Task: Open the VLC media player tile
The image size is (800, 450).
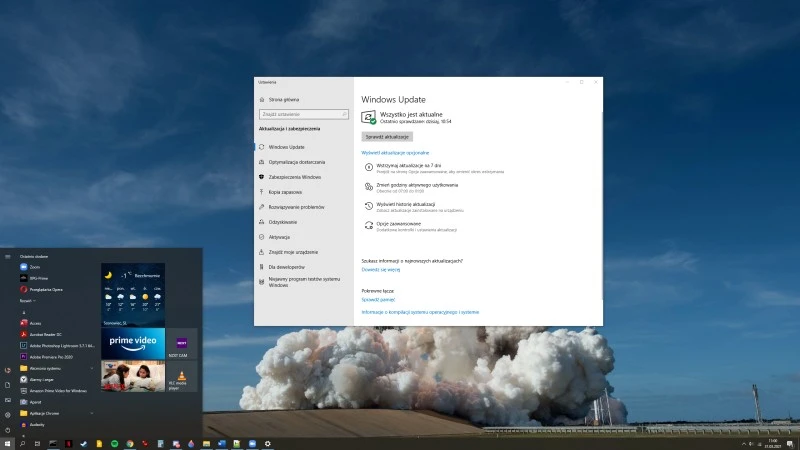Action: [182, 376]
